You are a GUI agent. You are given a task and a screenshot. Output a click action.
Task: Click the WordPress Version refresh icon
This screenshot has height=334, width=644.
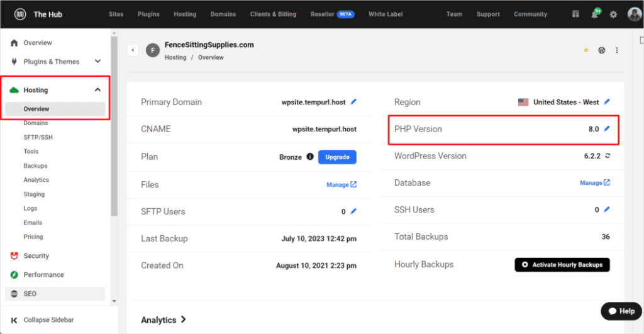[607, 156]
